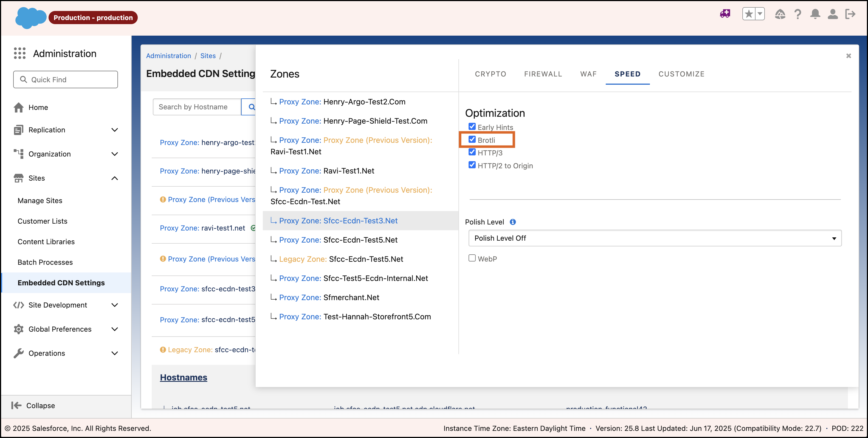
Task: Select Proxy Zone Sfcc-Ecdn-Test5.Net in Zones list
Action: (360, 240)
